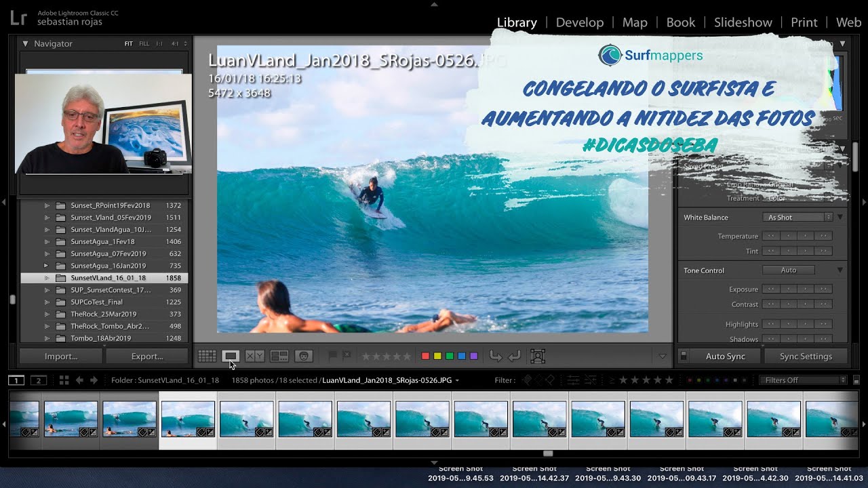Select the Loupe view icon
The width and height of the screenshot is (868, 488).
(x=231, y=356)
